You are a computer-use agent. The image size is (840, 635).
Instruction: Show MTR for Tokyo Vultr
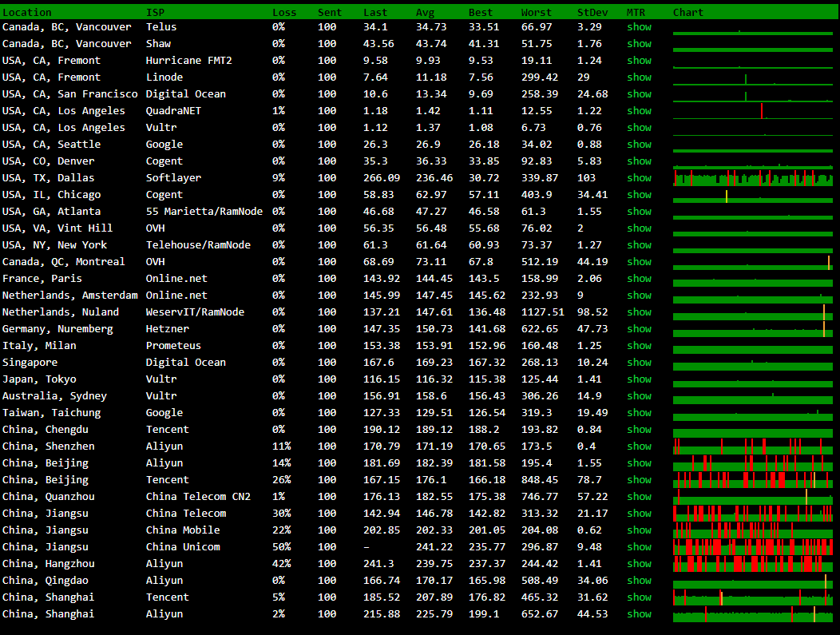pos(639,379)
